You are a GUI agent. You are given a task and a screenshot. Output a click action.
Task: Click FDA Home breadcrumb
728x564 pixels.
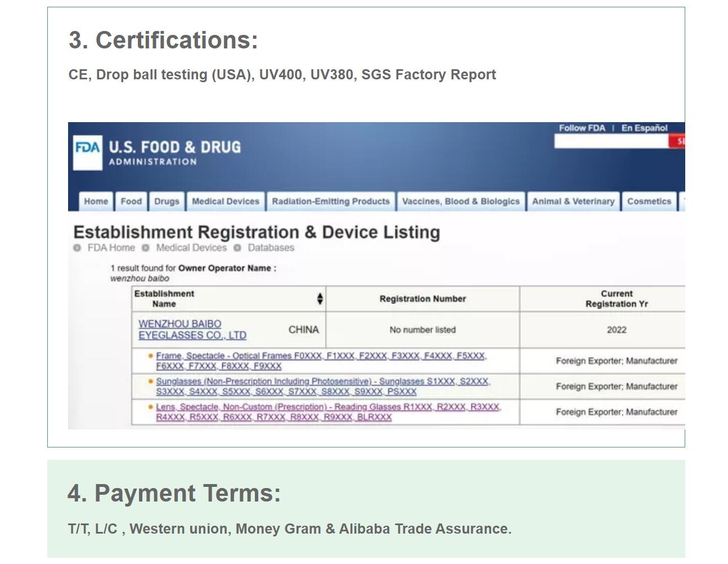111,248
